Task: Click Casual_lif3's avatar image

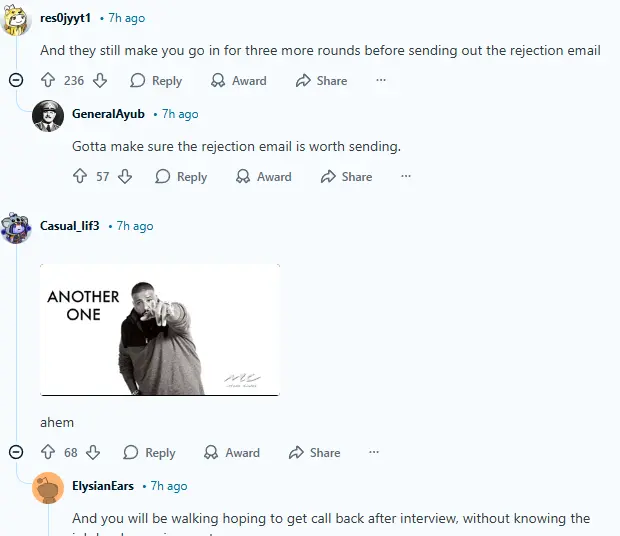Action: (15, 227)
